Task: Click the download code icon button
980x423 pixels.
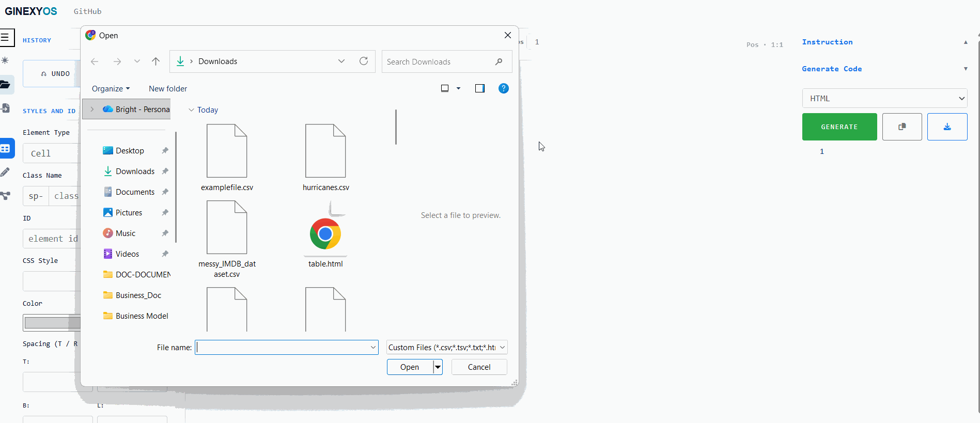Action: click(x=947, y=127)
